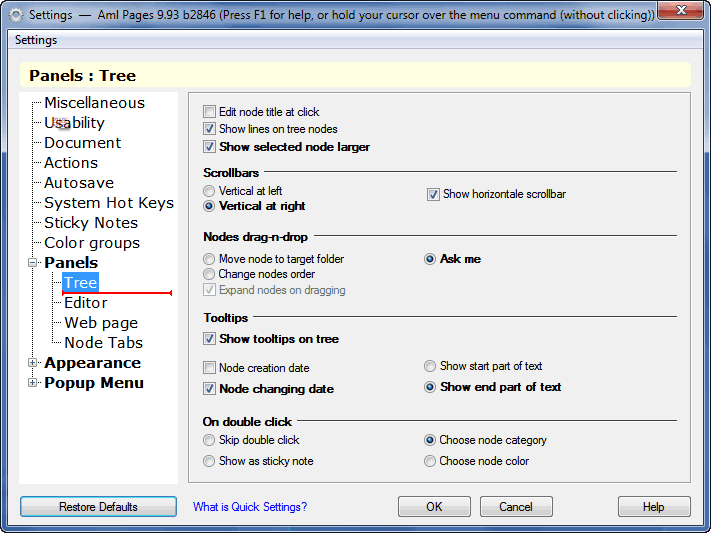Select Usability in the settings tree
This screenshot has height=533, width=711.
[74, 123]
